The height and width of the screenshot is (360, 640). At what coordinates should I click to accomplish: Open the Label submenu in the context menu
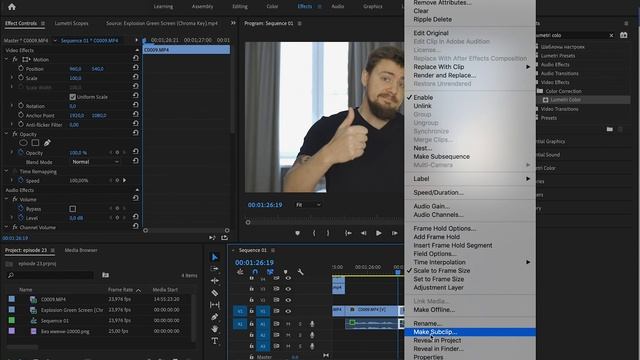(x=470, y=179)
